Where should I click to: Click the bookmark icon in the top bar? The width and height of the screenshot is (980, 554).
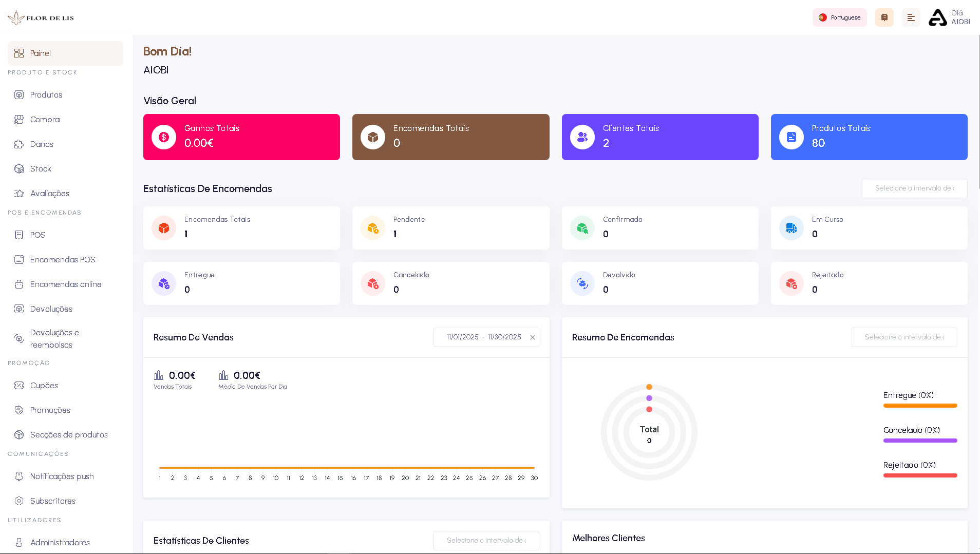[884, 17]
